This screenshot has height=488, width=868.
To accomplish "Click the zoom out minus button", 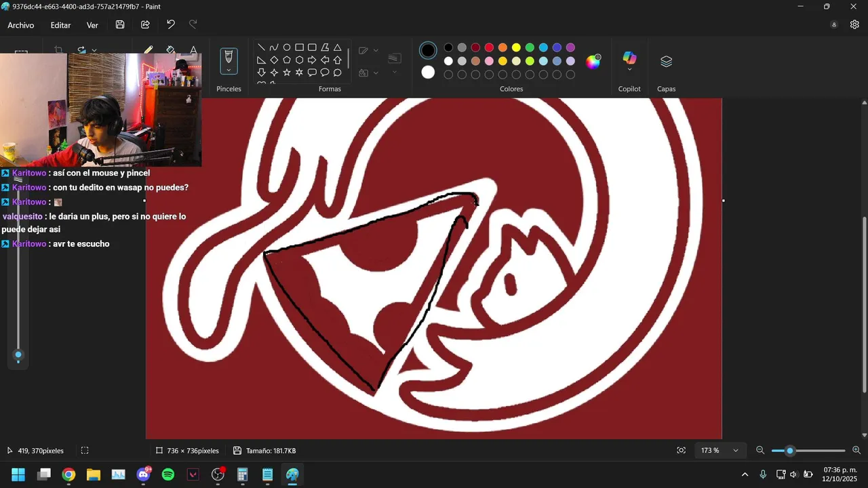I will coord(760,451).
